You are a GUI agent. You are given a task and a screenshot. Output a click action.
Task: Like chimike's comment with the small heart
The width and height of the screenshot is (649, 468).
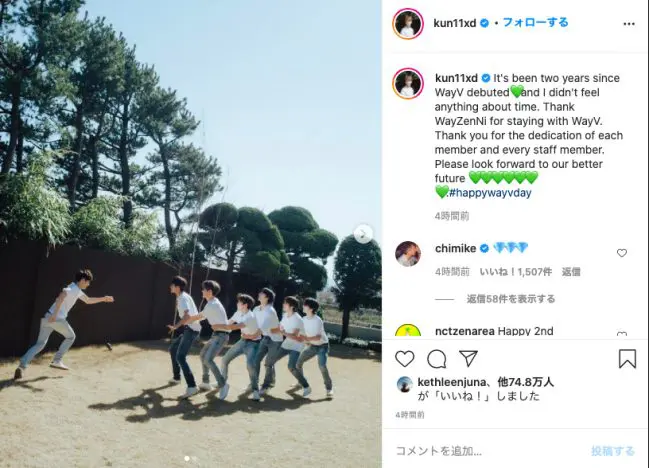(622, 253)
